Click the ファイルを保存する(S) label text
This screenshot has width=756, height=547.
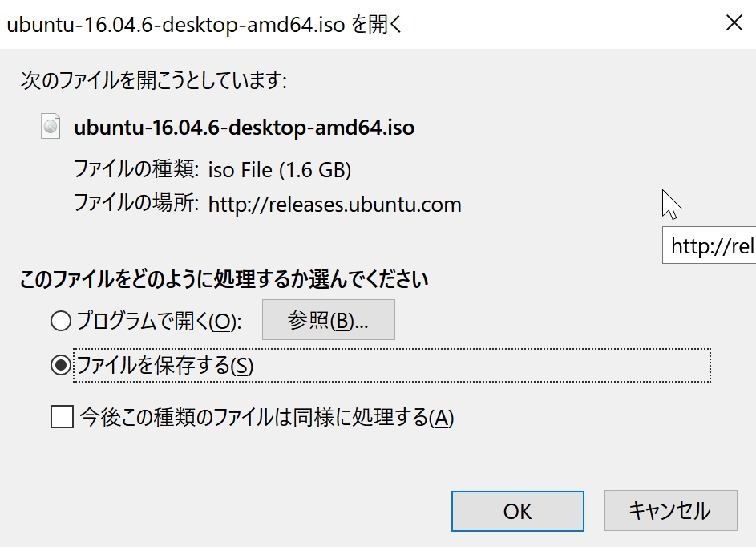(165, 365)
